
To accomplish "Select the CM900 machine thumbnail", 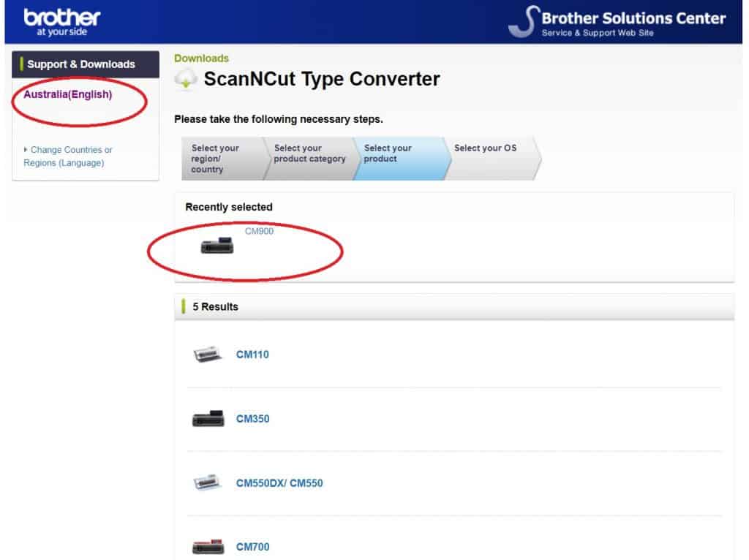I will point(217,246).
